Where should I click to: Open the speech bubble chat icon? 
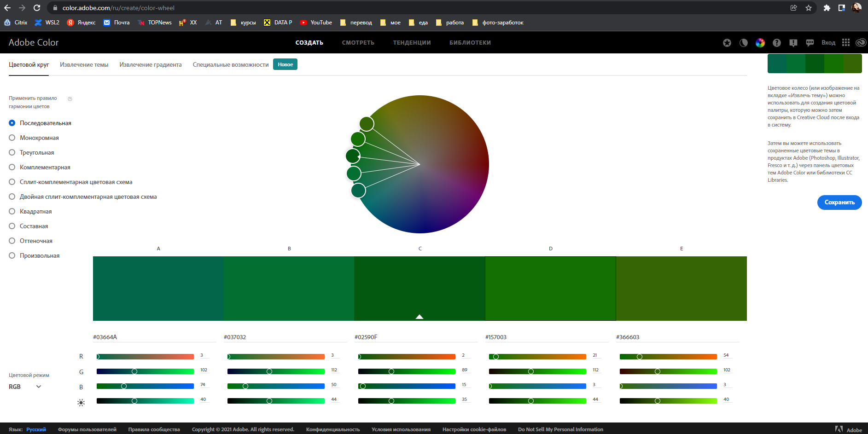tap(810, 43)
